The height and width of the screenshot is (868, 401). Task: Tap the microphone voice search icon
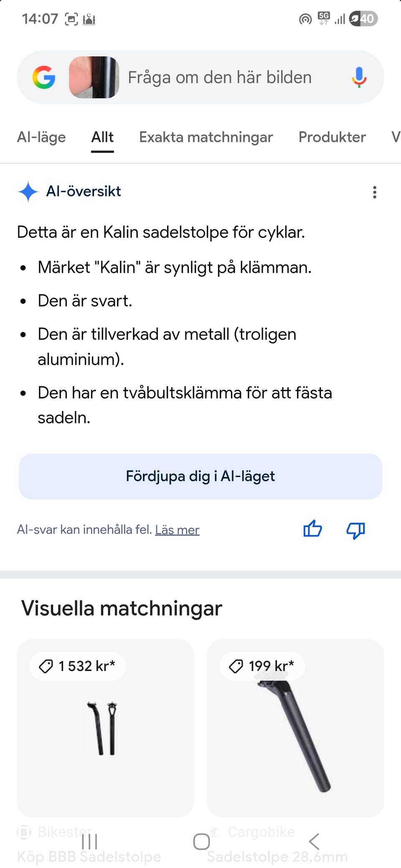pyautogui.click(x=359, y=78)
